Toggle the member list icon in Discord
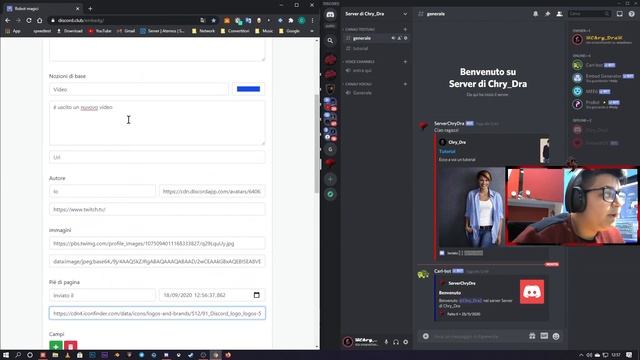 [x=559, y=14]
